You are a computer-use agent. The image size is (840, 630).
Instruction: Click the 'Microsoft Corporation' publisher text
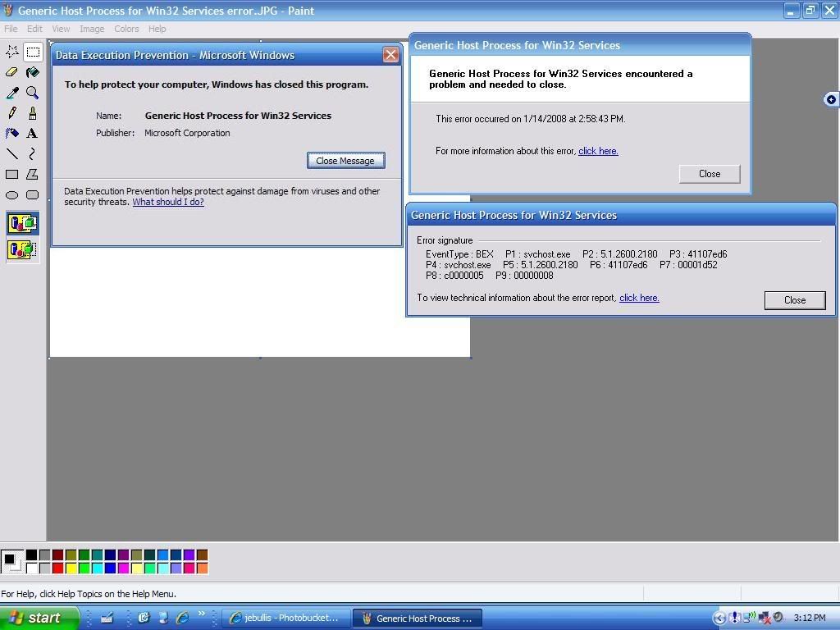coord(187,133)
